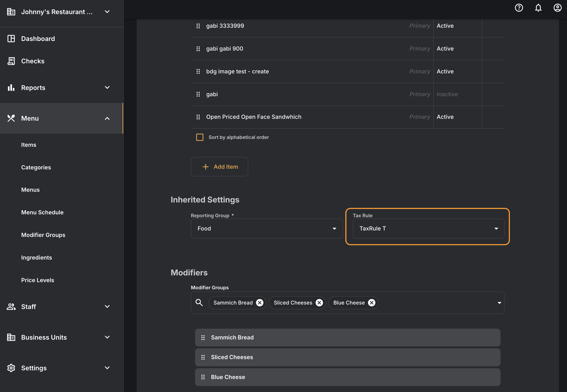Open the user account profile icon

coord(557,8)
